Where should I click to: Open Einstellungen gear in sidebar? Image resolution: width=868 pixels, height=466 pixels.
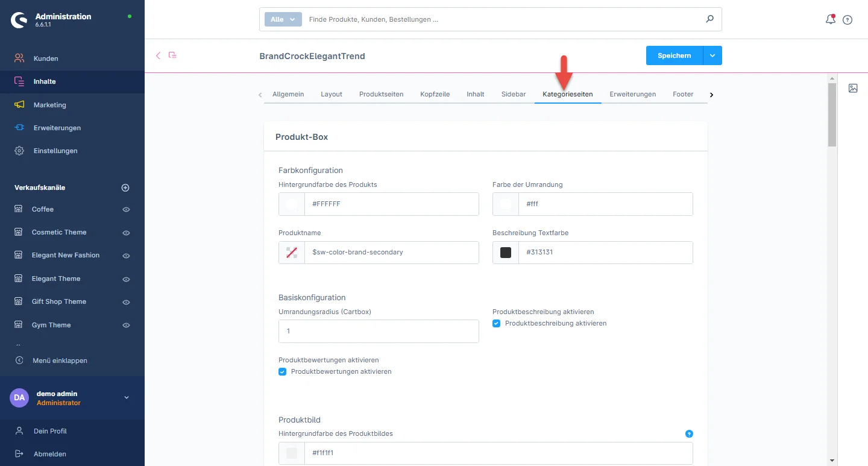[55, 151]
